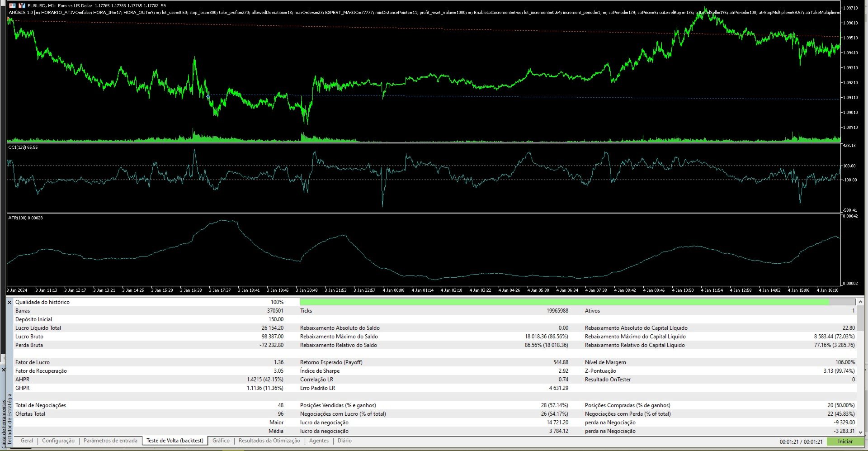Open the Resultados da Otimização tab
The image size is (868, 451).
pyautogui.click(x=269, y=441)
